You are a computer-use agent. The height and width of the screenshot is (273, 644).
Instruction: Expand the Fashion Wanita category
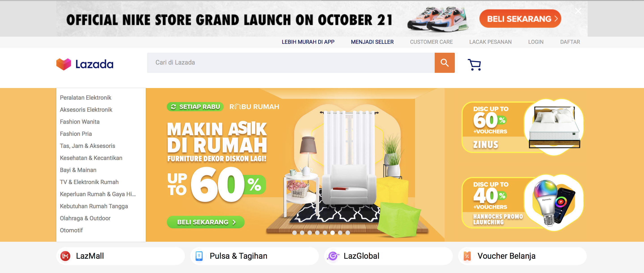tap(80, 122)
